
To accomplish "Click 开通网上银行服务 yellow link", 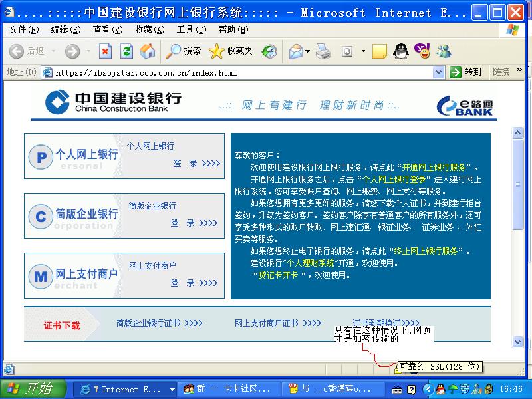I will coord(434,168).
